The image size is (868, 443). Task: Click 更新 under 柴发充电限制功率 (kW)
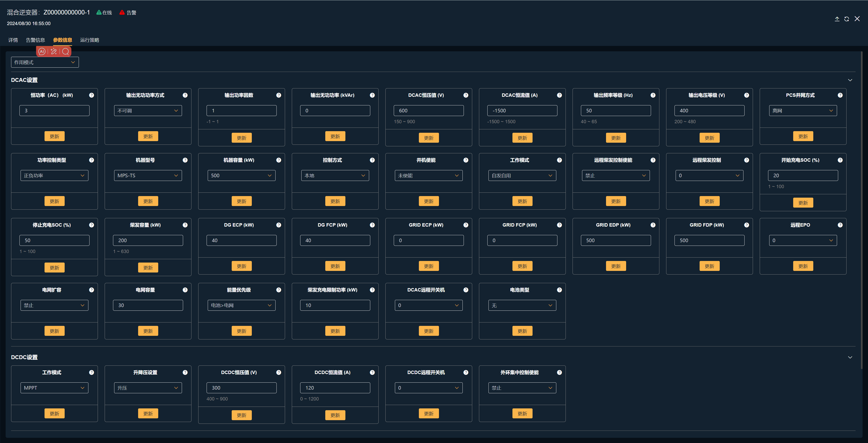coord(335,331)
